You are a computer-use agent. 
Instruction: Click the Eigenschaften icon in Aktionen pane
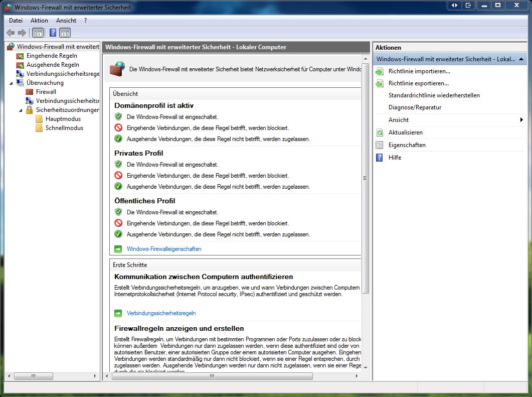click(x=380, y=145)
